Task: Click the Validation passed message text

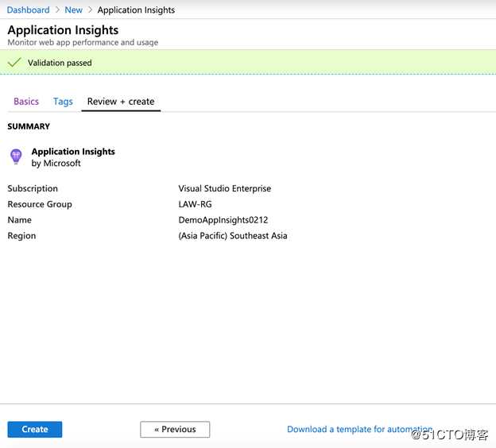Action: click(60, 63)
